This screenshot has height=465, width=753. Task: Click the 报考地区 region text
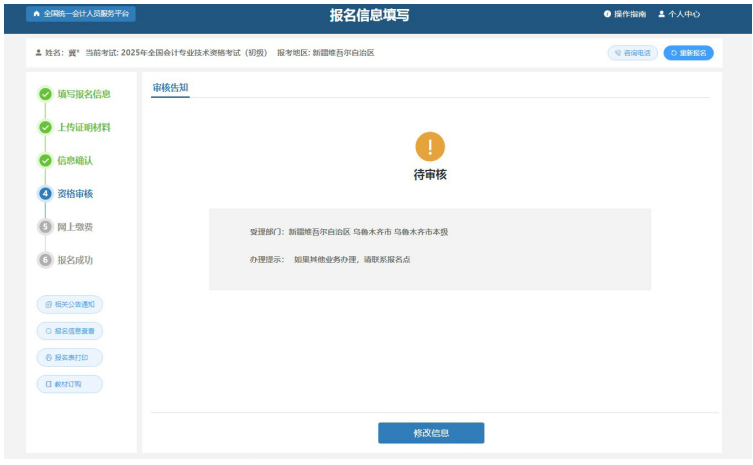(x=326, y=53)
